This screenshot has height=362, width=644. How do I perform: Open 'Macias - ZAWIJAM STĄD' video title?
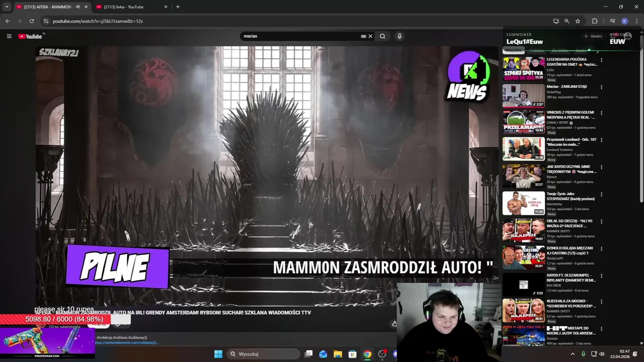pos(567,86)
